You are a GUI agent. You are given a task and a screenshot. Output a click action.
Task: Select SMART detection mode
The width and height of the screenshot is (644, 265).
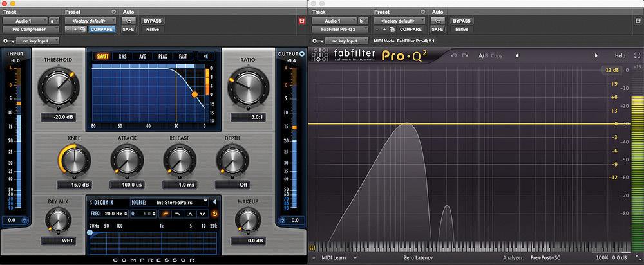point(102,56)
